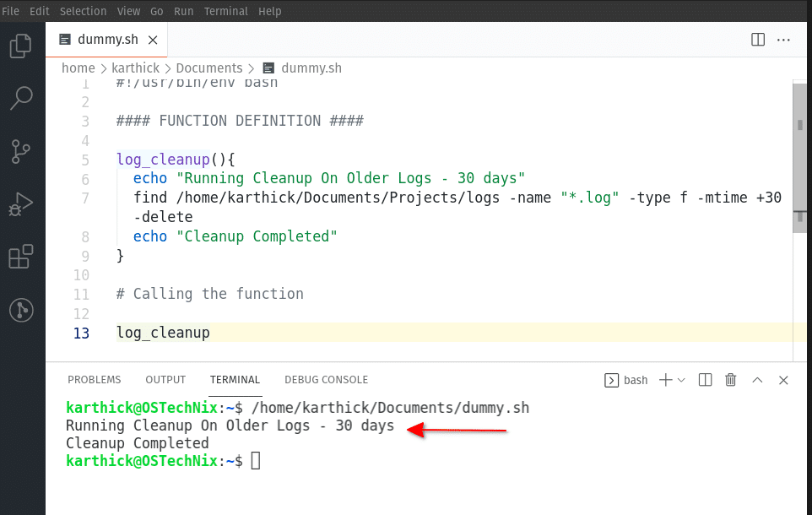Kill the active terminal
Image resolution: width=812 pixels, height=515 pixels.
730,380
